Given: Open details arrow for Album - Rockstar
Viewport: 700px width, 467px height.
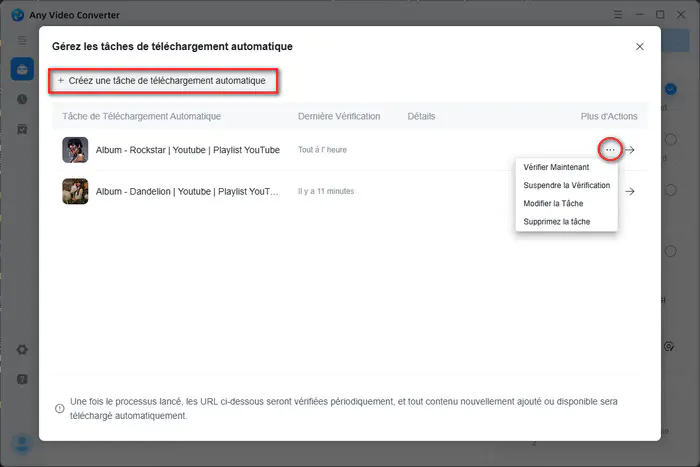Looking at the screenshot, I should point(630,150).
